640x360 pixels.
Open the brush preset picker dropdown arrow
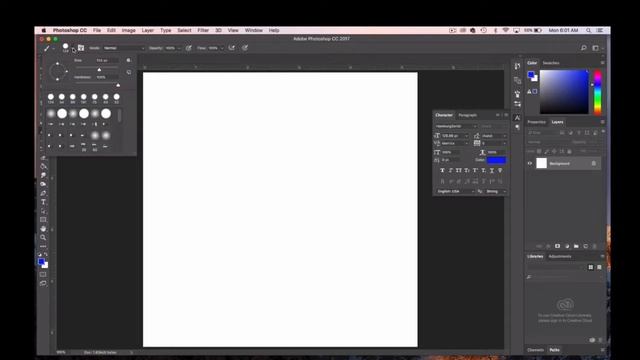pos(73,49)
